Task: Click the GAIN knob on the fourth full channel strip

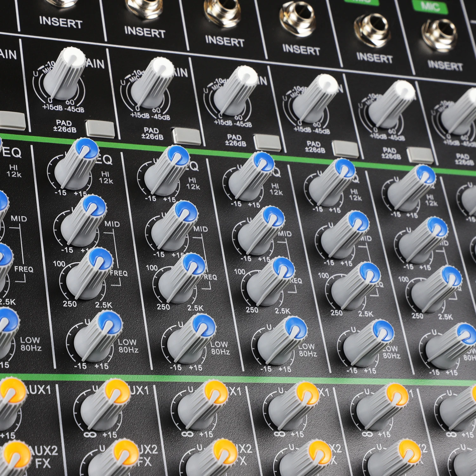Action: 316,99
